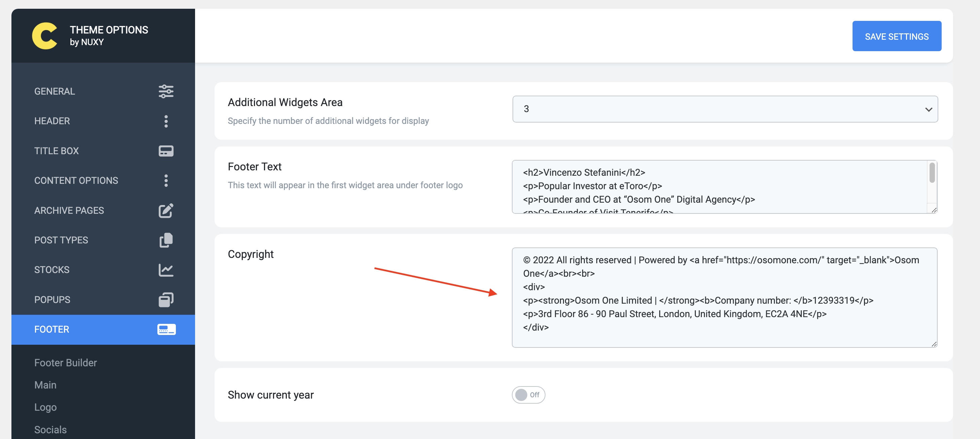The height and width of the screenshot is (439, 980).
Task: Open the Header settings section
Action: 103,121
